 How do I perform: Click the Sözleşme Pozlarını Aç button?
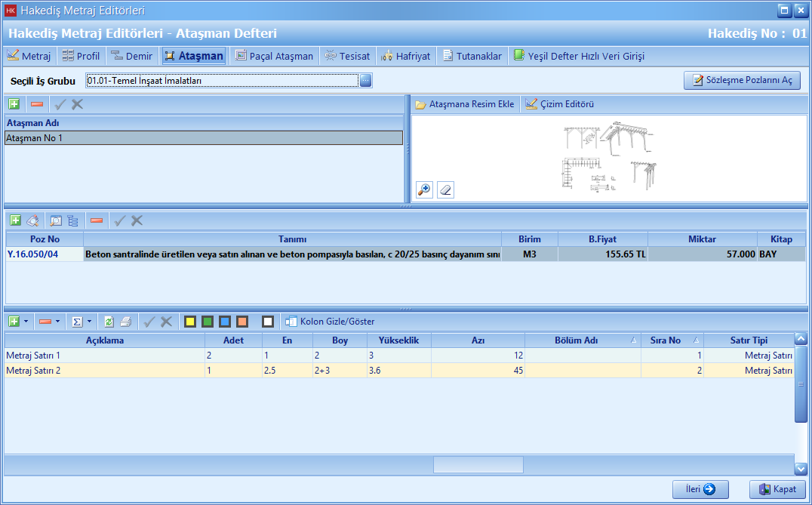click(742, 81)
